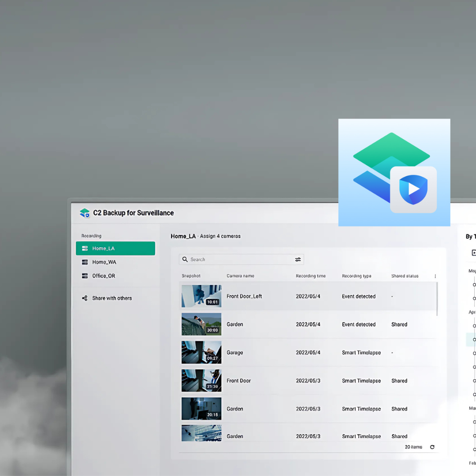Open Share with others
The image size is (476, 476).
coord(112,298)
